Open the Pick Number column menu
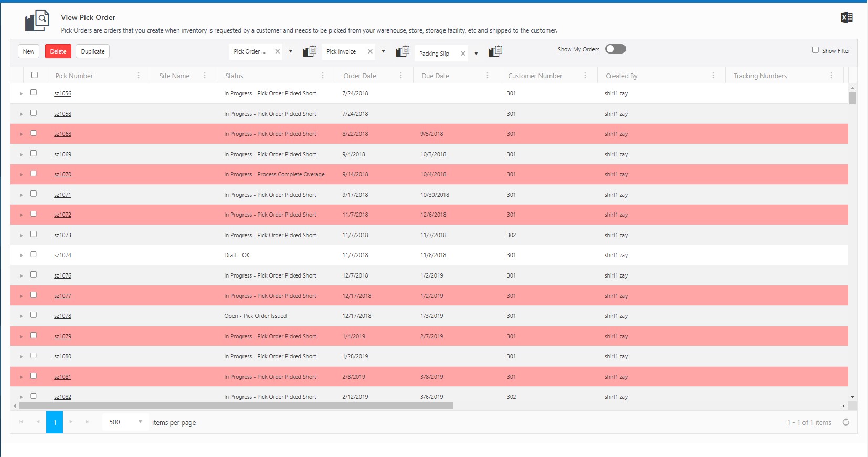Viewport: 868px width, 457px height. (x=139, y=76)
